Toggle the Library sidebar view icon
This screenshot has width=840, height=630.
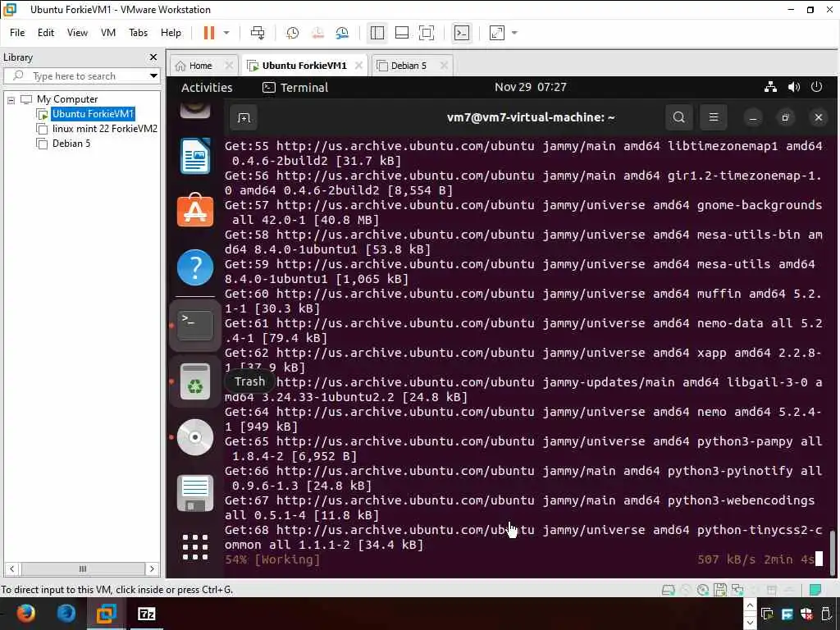(377, 33)
